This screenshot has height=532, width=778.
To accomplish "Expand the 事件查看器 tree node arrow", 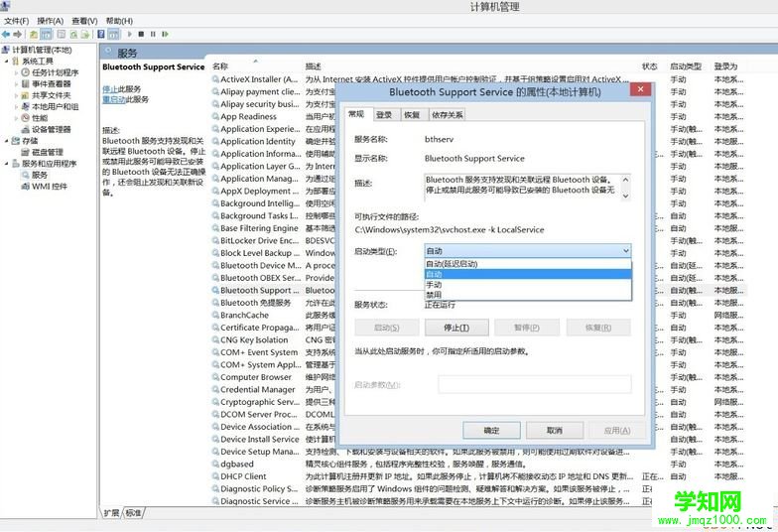I will tap(16, 83).
